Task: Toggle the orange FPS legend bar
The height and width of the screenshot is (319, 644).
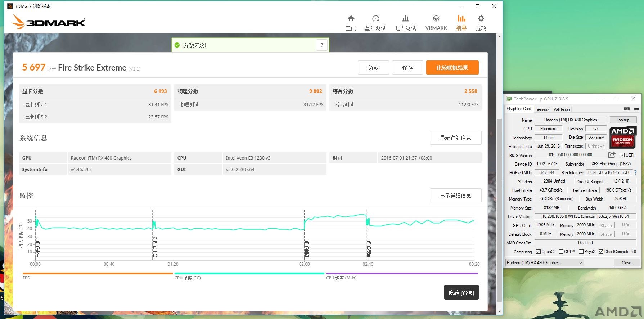Action: [x=98, y=273]
